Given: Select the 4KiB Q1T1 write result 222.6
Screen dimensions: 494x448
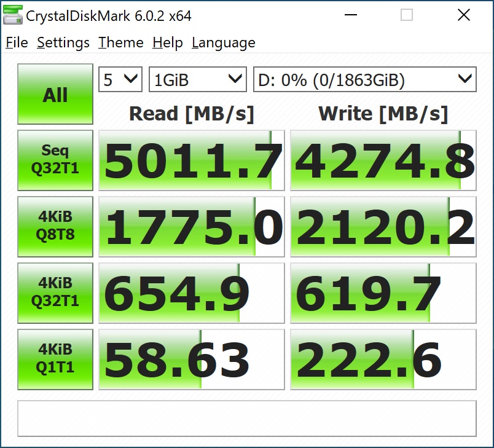Looking at the screenshot, I should [x=383, y=360].
